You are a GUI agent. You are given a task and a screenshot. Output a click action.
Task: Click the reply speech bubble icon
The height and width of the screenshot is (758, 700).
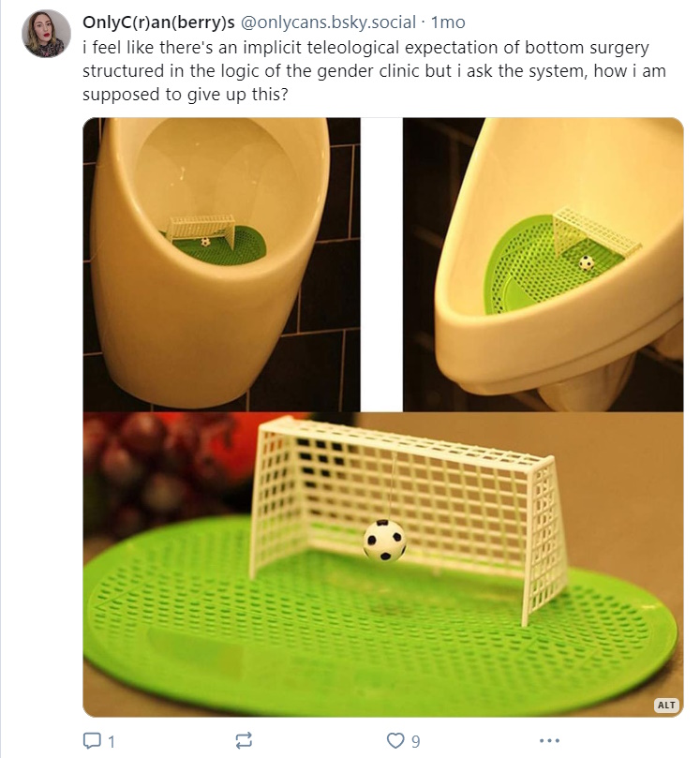tap(92, 740)
